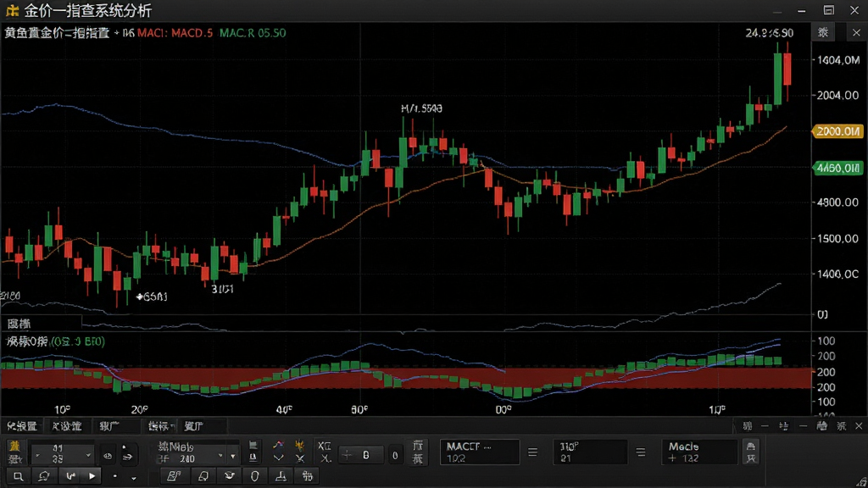Click the oval circle drawing icon
Screen dimensions: 868x488
click(254, 476)
